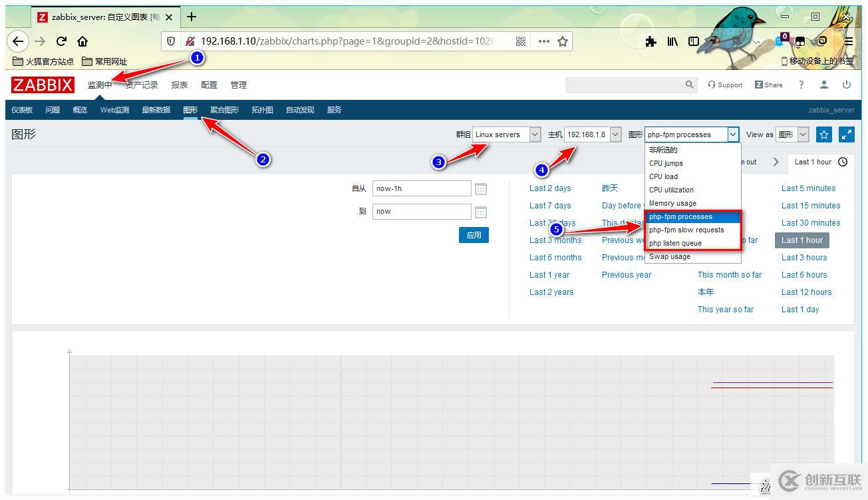
Task: Click the help question mark icon
Action: (x=801, y=85)
